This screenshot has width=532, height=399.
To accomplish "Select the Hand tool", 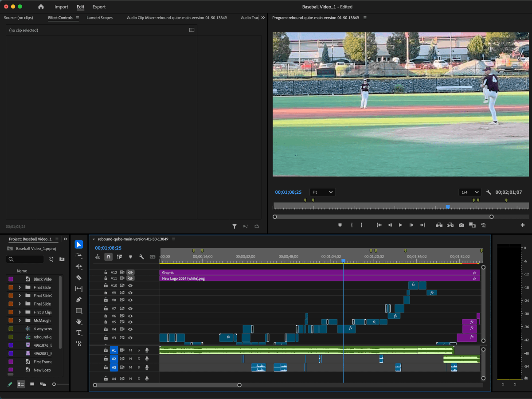I will point(79,322).
